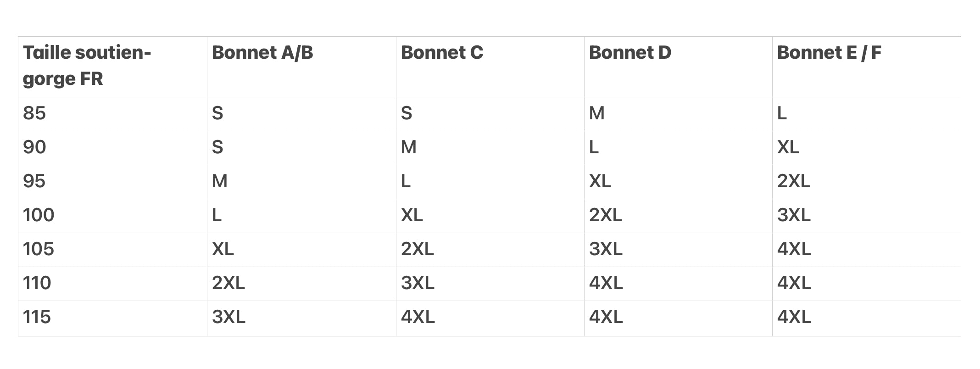The width and height of the screenshot is (980, 369).
Task: Click the M cell in the 85 row
Action: (597, 113)
